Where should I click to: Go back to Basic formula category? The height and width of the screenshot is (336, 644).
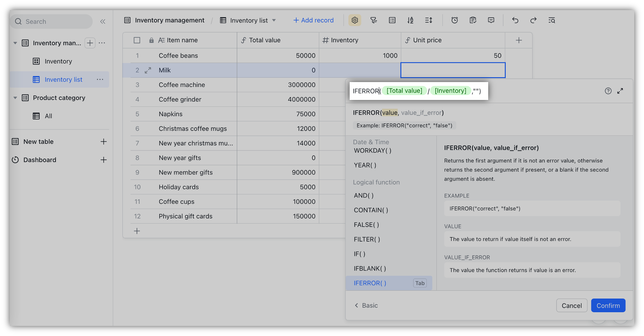pos(366,305)
